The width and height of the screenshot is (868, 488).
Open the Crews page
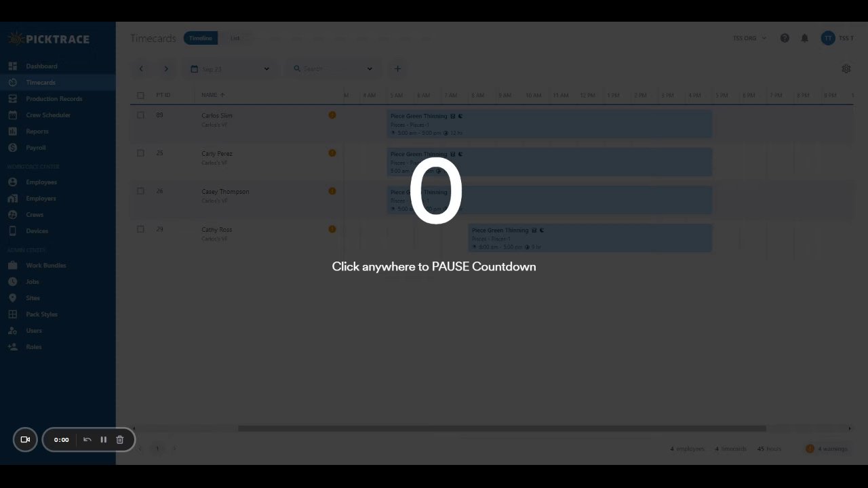35,215
